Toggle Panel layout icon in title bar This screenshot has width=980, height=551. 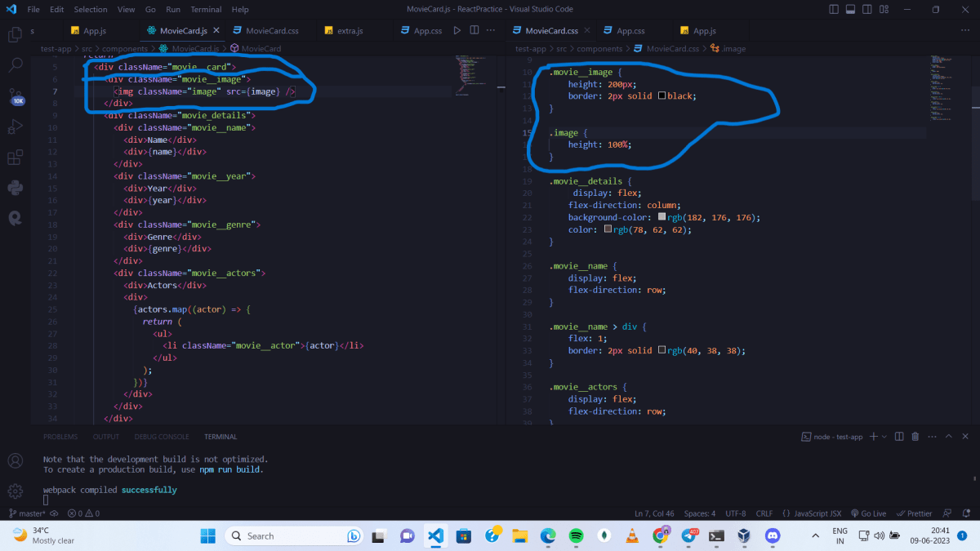tap(850, 9)
